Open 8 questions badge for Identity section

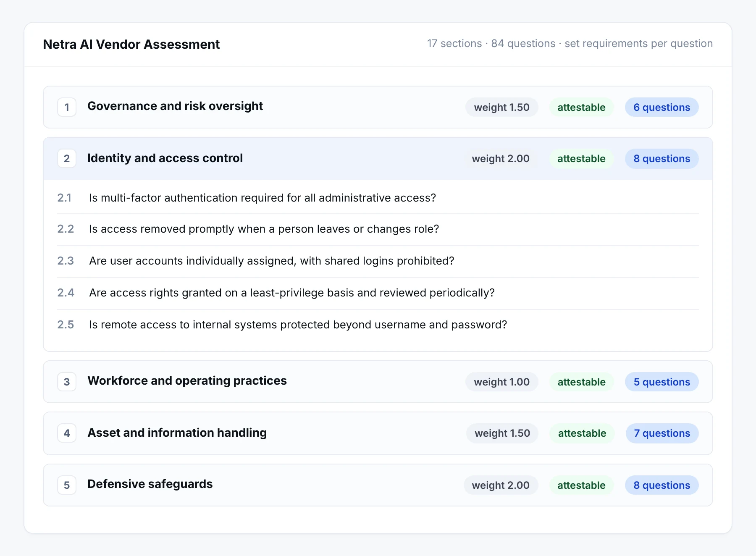pyautogui.click(x=661, y=158)
